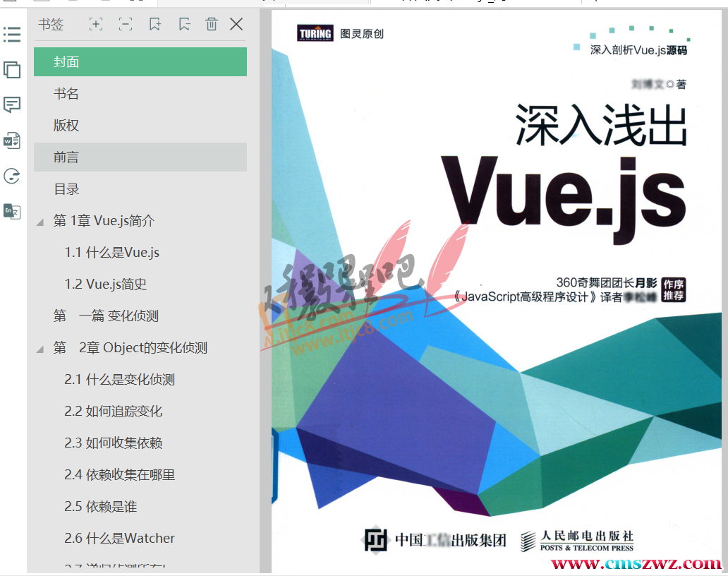
Task: Click the PDF to Word convert icon
Action: coord(12,140)
